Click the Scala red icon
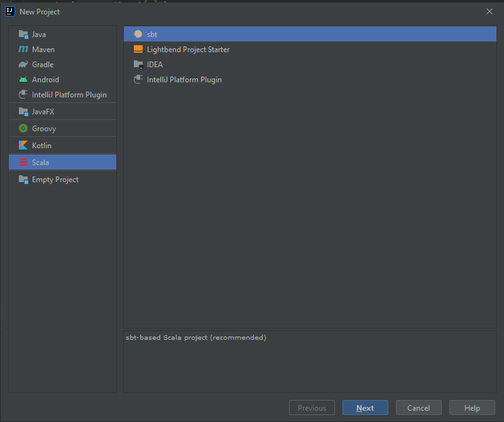Screen dimensions: 504x422 (x=23, y=163)
